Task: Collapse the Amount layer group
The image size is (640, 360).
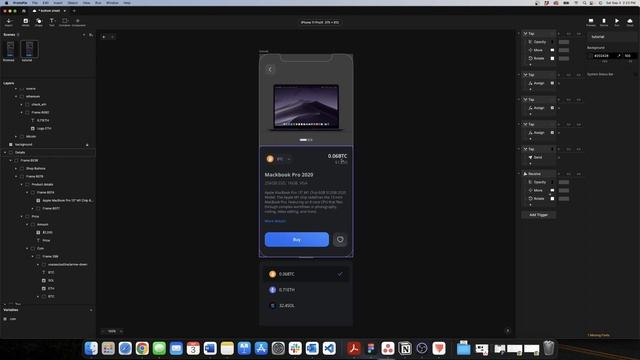Action: [27, 224]
